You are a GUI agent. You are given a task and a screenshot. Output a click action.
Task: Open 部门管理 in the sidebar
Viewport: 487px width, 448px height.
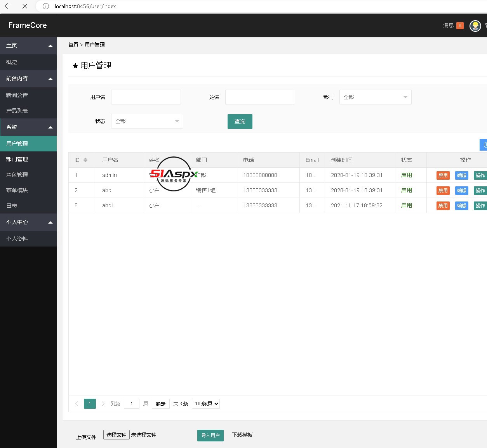coord(28,159)
